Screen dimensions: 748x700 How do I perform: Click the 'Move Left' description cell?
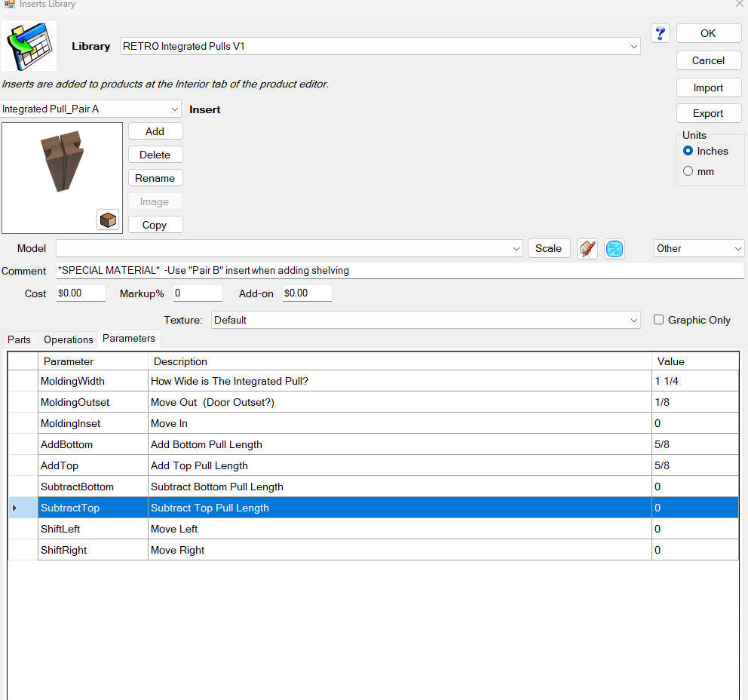coord(400,529)
